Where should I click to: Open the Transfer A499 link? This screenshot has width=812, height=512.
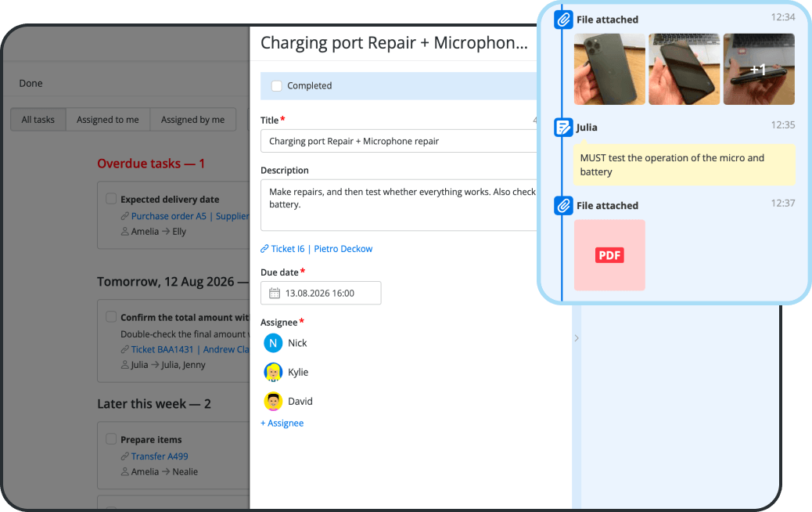pyautogui.click(x=160, y=456)
